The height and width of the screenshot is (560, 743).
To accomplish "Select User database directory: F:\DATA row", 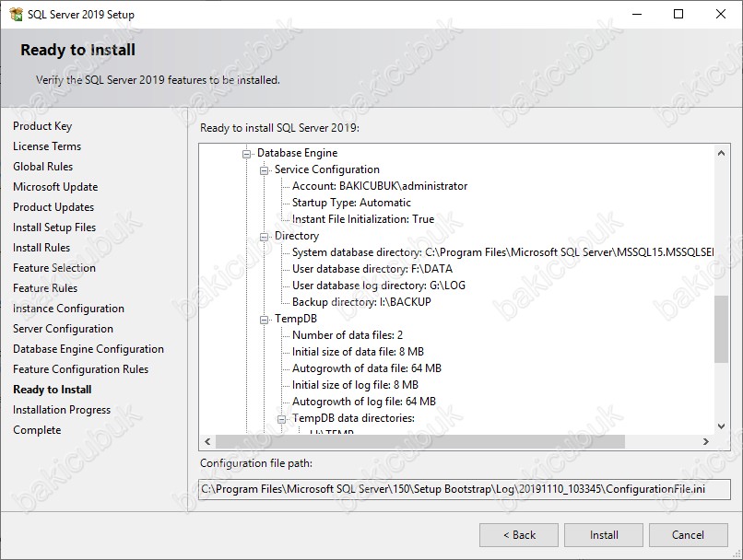I will coord(372,269).
